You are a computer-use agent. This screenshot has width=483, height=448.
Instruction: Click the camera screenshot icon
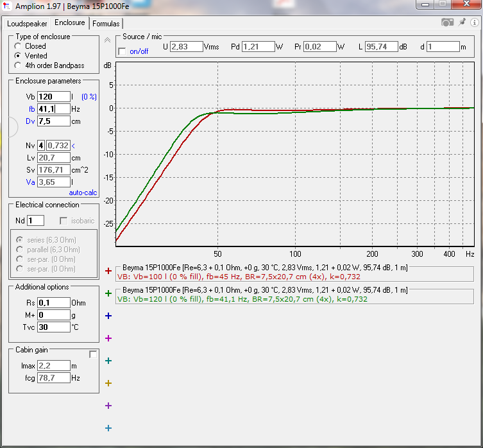pos(447,22)
